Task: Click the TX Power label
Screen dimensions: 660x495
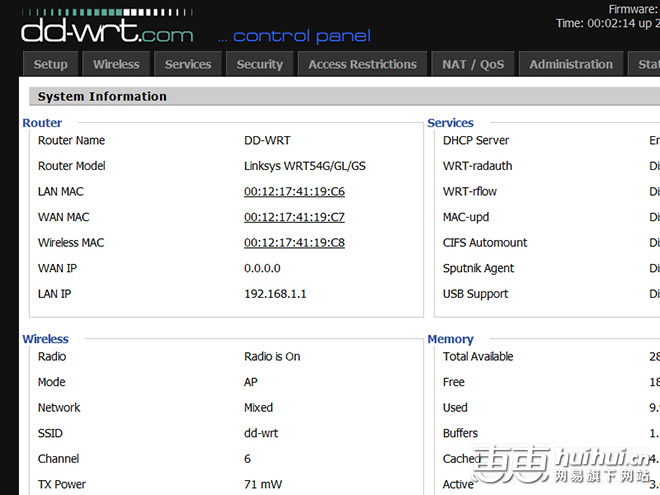Action: pyautogui.click(x=61, y=484)
